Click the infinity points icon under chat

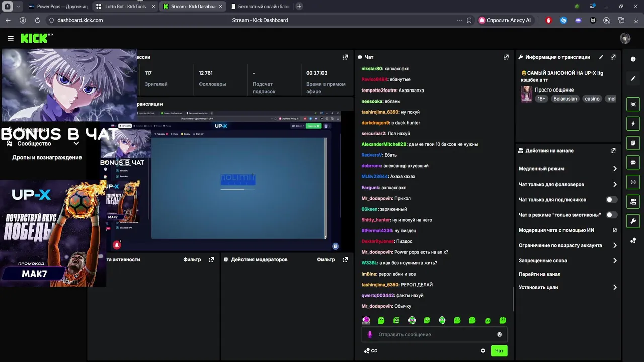(x=371, y=351)
